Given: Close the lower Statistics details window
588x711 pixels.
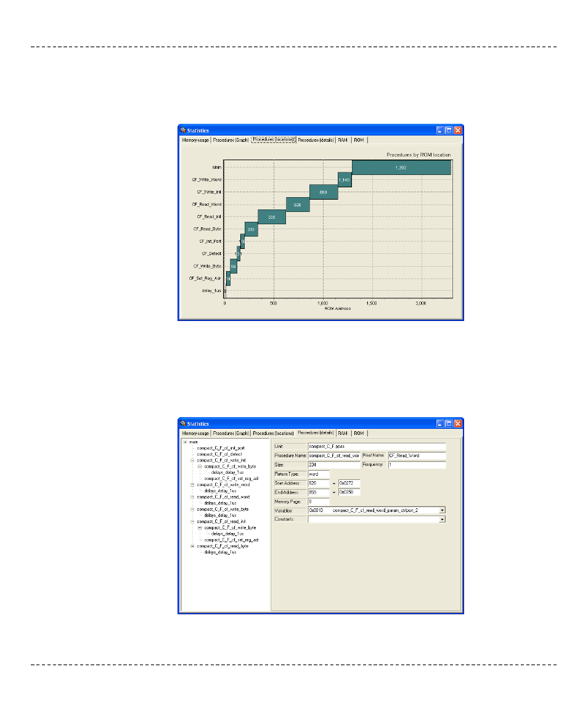Looking at the screenshot, I should (x=458, y=423).
